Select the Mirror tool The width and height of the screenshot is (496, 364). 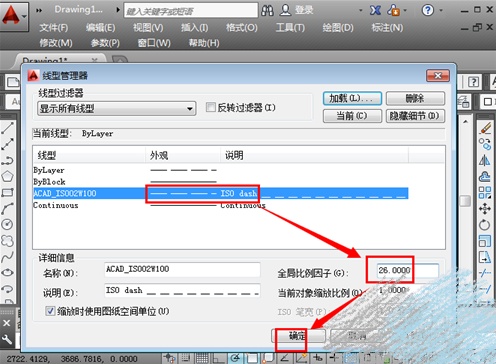[x=485, y=160]
